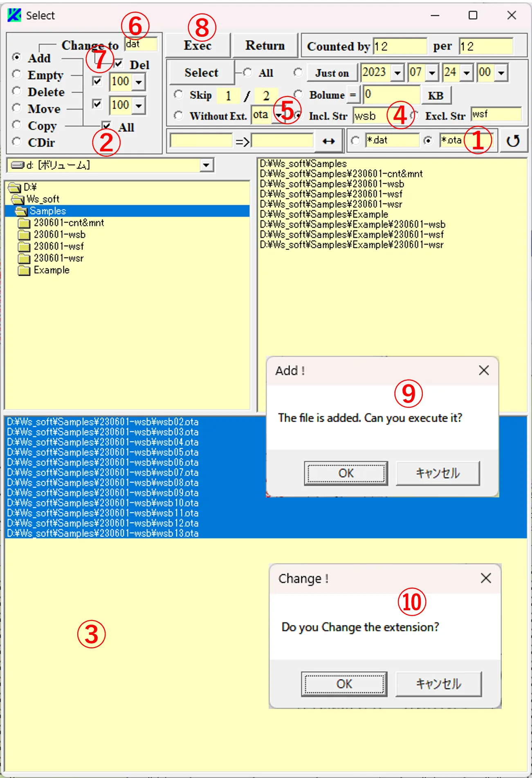Click the Select app logo icon

14,15
